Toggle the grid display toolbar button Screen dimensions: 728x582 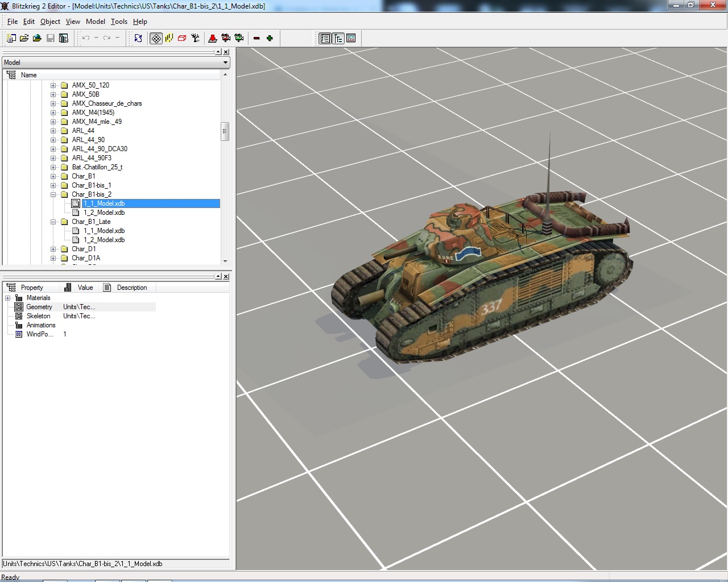coord(156,38)
